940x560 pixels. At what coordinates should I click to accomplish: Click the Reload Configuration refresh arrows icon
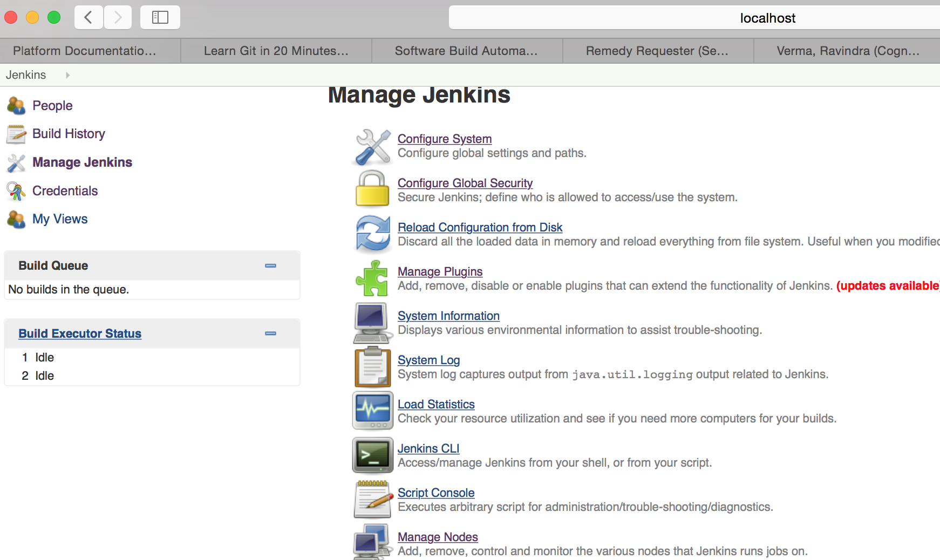click(x=373, y=234)
